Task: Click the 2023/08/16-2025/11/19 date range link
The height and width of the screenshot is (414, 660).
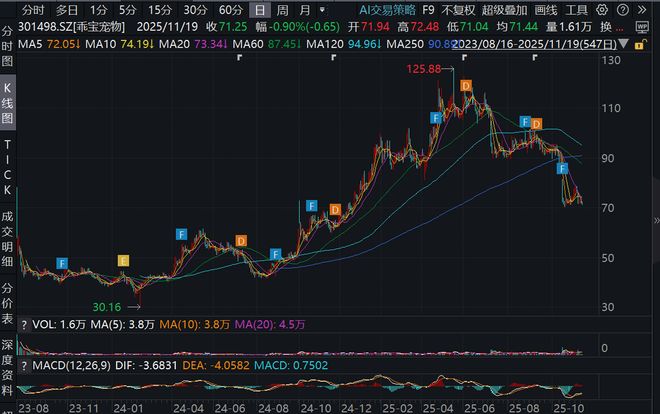Action: [x=535, y=44]
